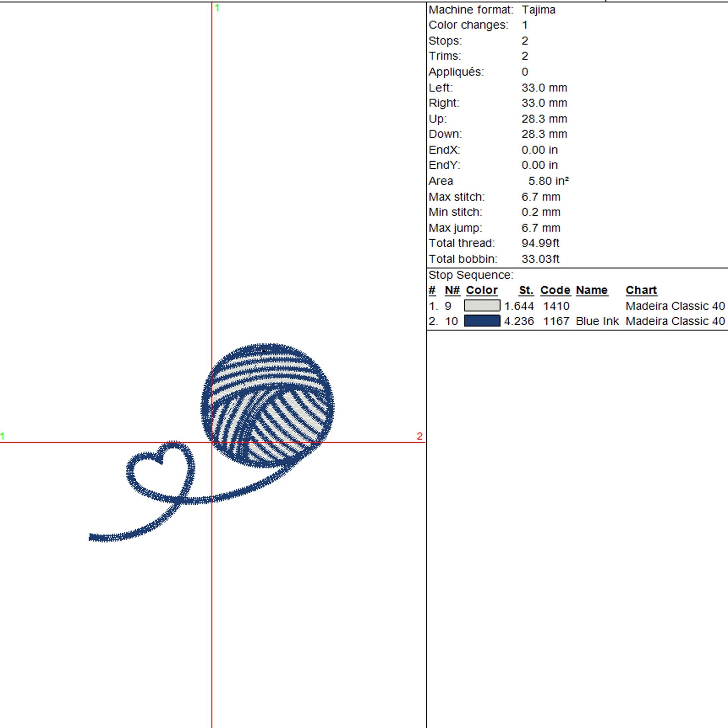This screenshot has height=728, width=728.
Task: Click needle number 10 in row 2
Action: tap(451, 321)
